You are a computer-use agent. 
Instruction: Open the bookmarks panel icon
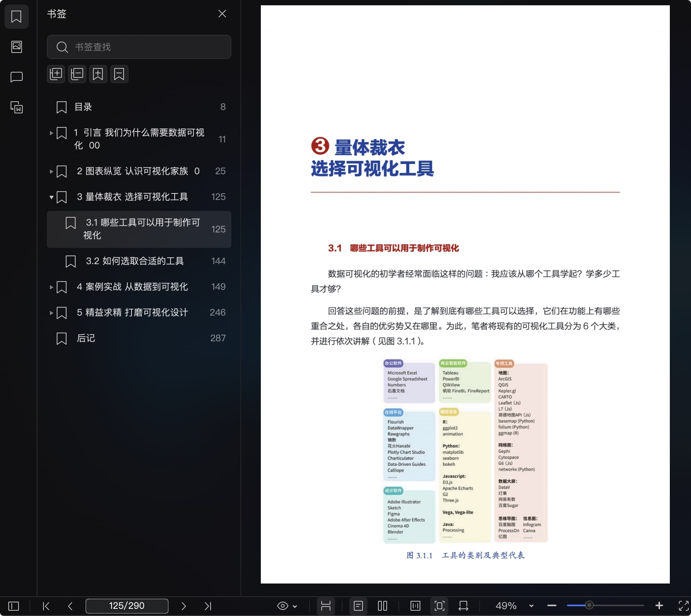pyautogui.click(x=16, y=17)
